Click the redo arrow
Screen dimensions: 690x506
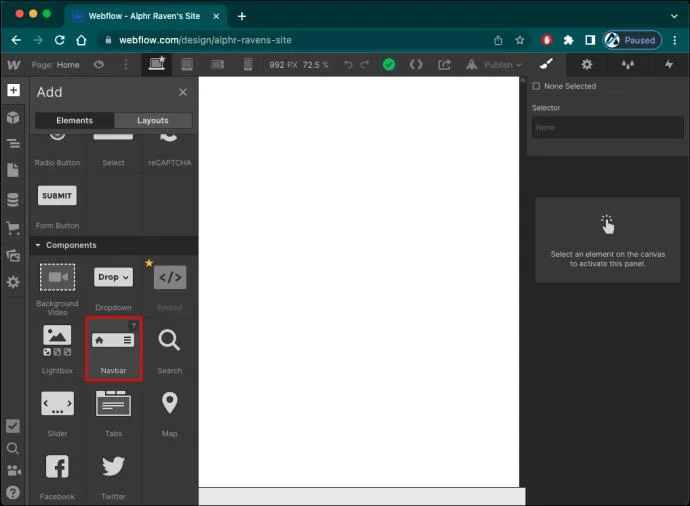tap(365, 65)
